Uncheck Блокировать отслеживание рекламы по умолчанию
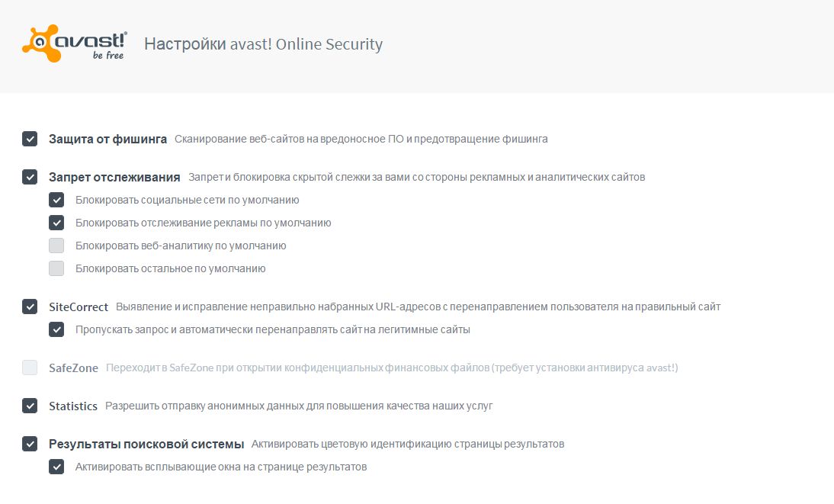 56,223
